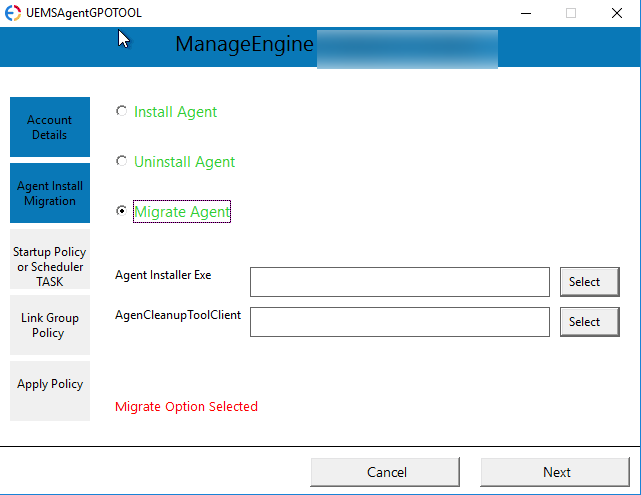Click the 'Migrate Option Selected' status text
This screenshot has height=495, width=641.
point(186,407)
